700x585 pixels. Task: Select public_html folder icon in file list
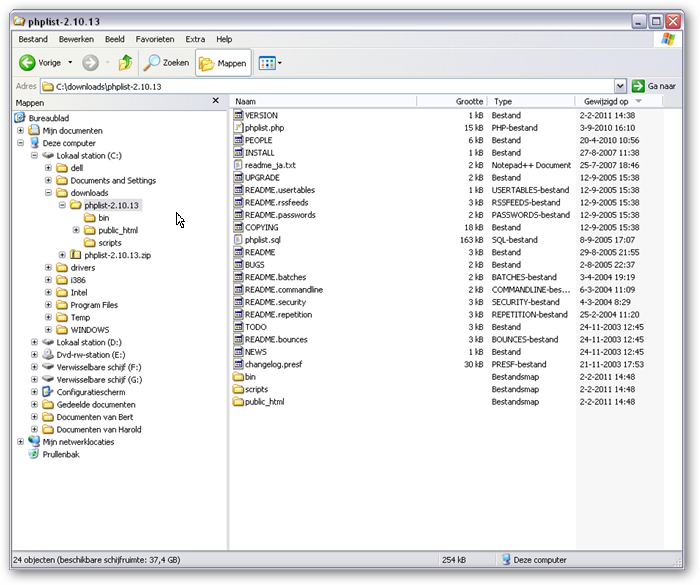(238, 401)
